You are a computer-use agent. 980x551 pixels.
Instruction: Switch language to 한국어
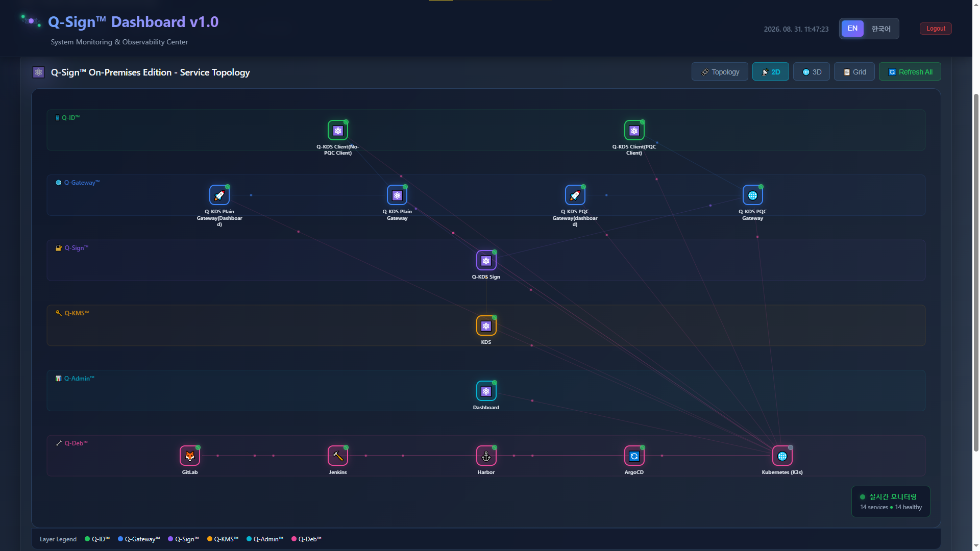pos(881,29)
